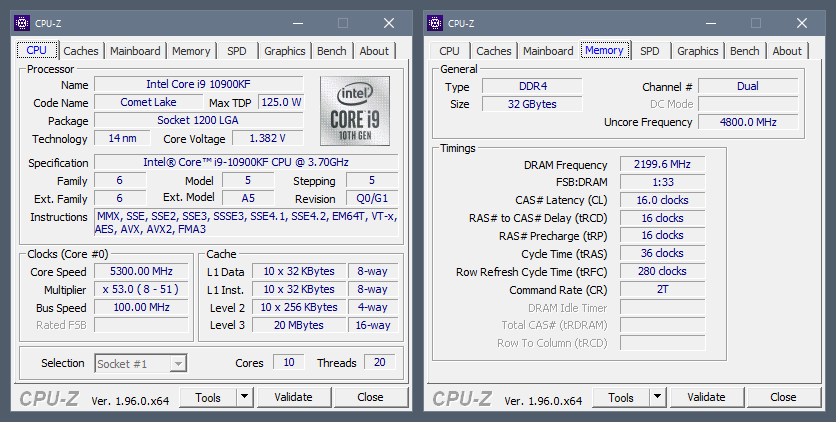Open Graphics tab in right CPU-Z window
Viewport: 836px width, 422px height.
(698, 51)
